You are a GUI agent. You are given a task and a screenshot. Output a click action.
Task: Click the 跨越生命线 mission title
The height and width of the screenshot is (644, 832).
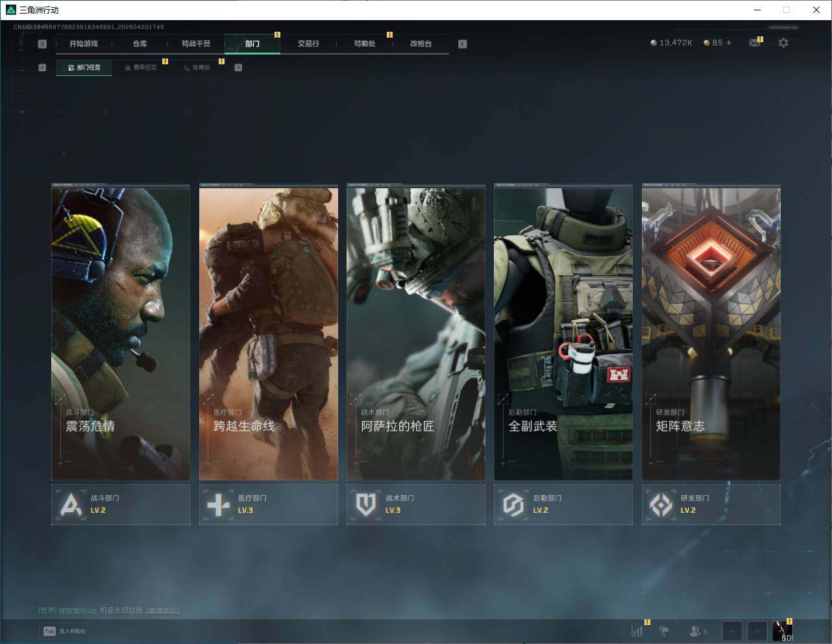[x=244, y=427]
